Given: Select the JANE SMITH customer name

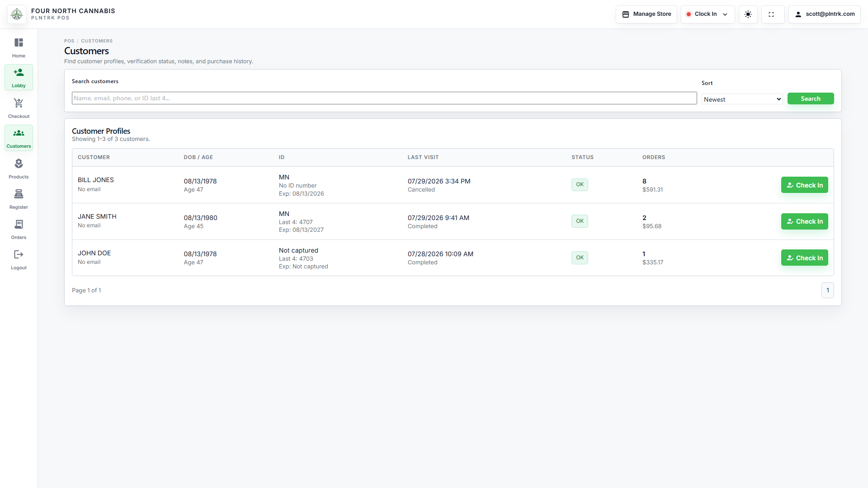Looking at the screenshot, I should pos(97,216).
